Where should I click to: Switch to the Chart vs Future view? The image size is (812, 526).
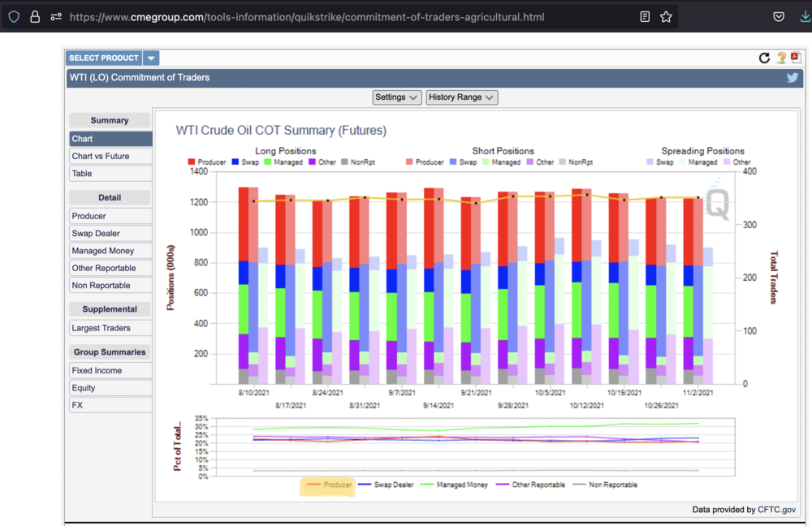(x=110, y=157)
